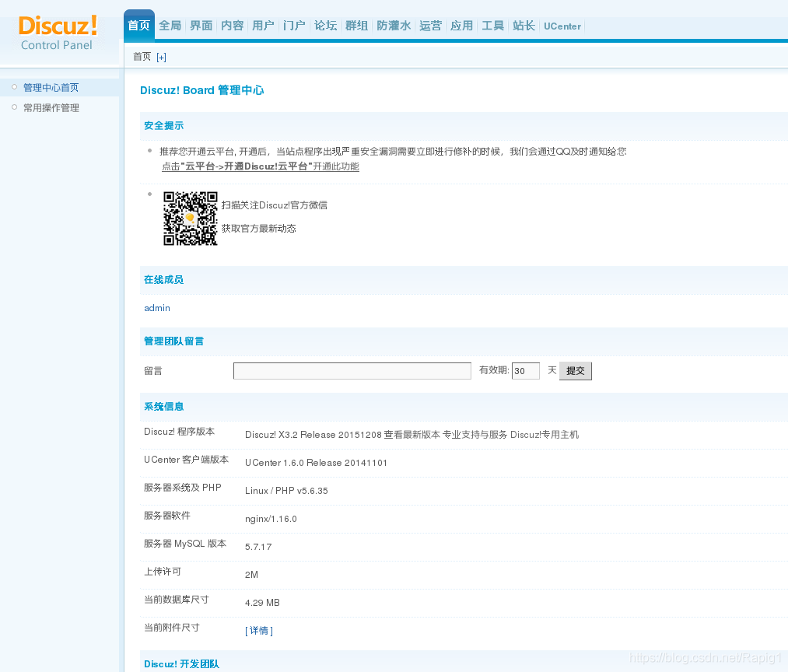This screenshot has height=672, width=788.
Task: Click the [+] add shortcut link
Action: click(161, 58)
